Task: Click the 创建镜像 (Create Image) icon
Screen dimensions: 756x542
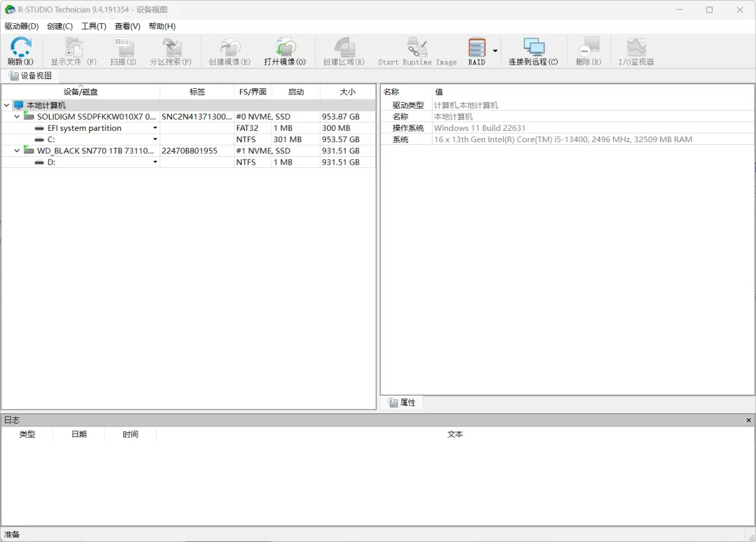Action: coord(229,50)
